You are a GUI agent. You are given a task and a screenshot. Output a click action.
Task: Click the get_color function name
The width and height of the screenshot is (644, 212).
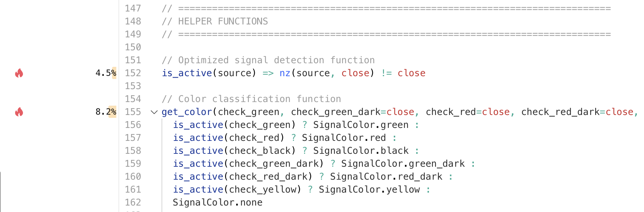coord(187,112)
